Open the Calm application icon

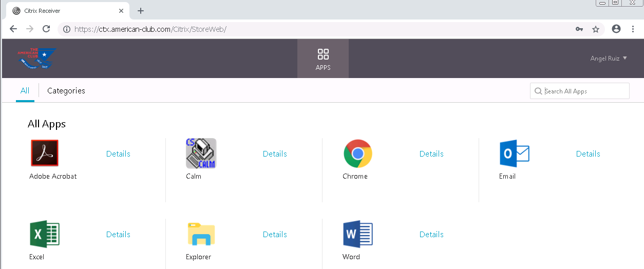[201, 153]
